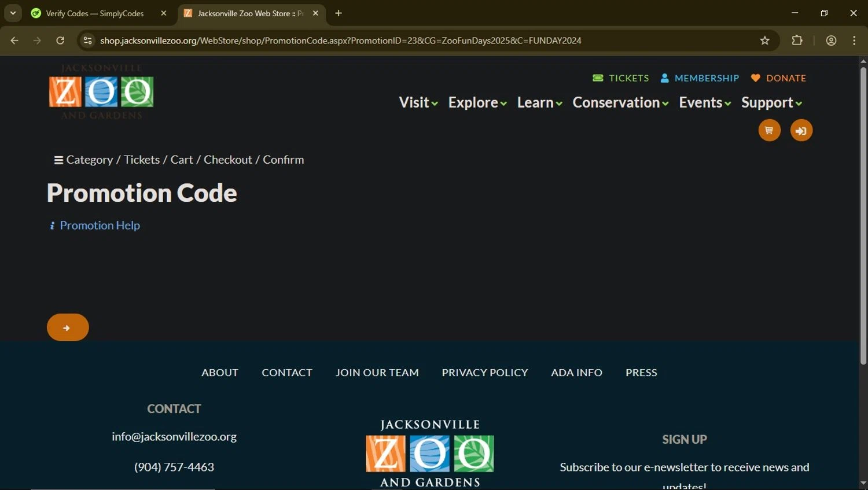Screen dimensions: 868x490
Task: Click the (904) 757-4463 phone number
Action: click(x=174, y=467)
